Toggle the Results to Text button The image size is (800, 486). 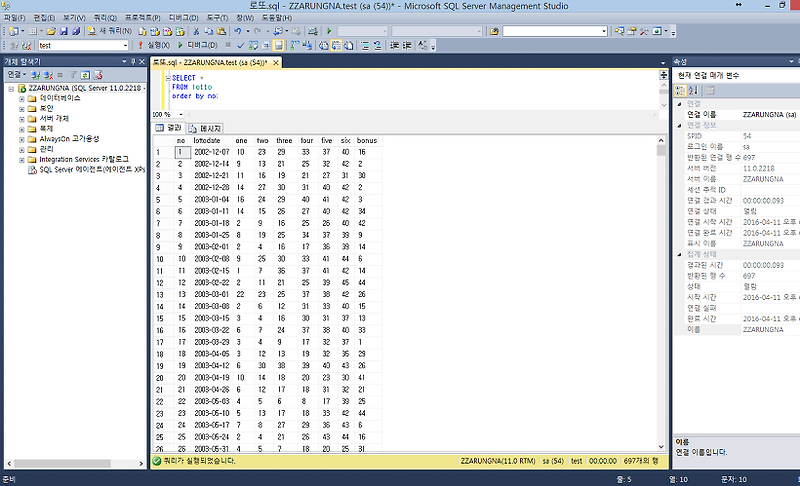coord(323,45)
